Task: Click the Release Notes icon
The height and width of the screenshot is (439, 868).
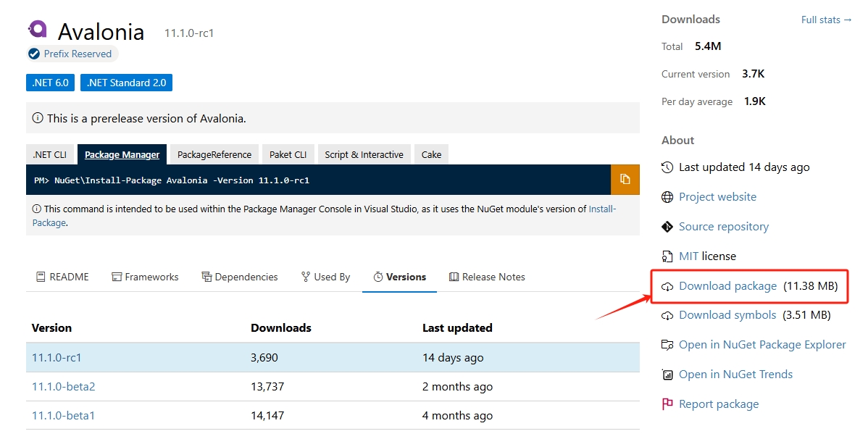Action: coord(454,277)
